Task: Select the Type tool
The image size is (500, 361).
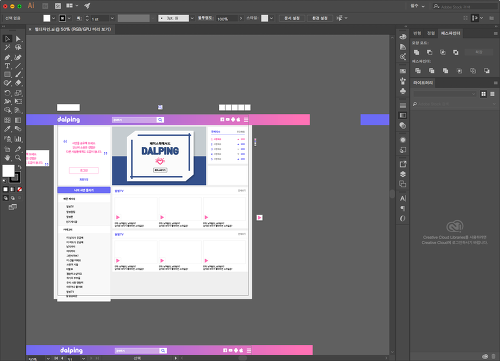Action: pyautogui.click(x=7, y=66)
